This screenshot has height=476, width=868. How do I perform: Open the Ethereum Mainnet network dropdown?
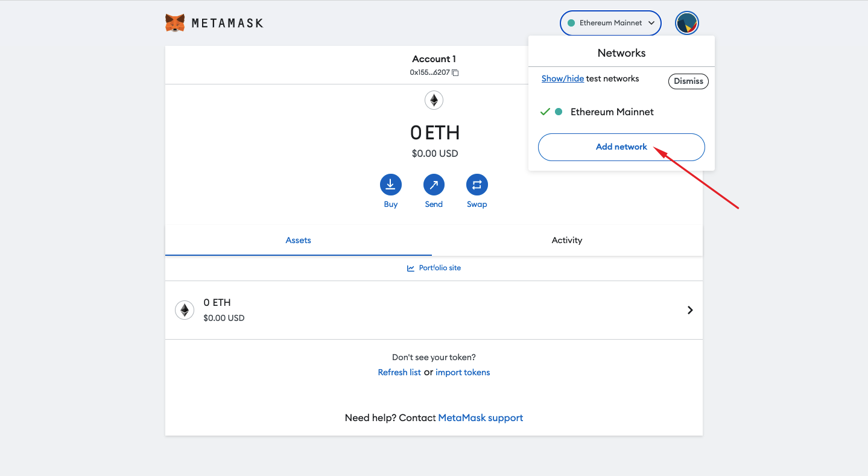610,23
